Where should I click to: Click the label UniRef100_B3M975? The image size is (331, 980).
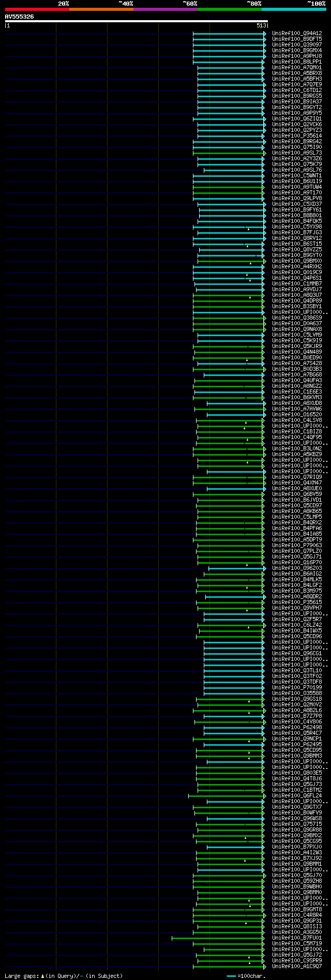(297, 591)
